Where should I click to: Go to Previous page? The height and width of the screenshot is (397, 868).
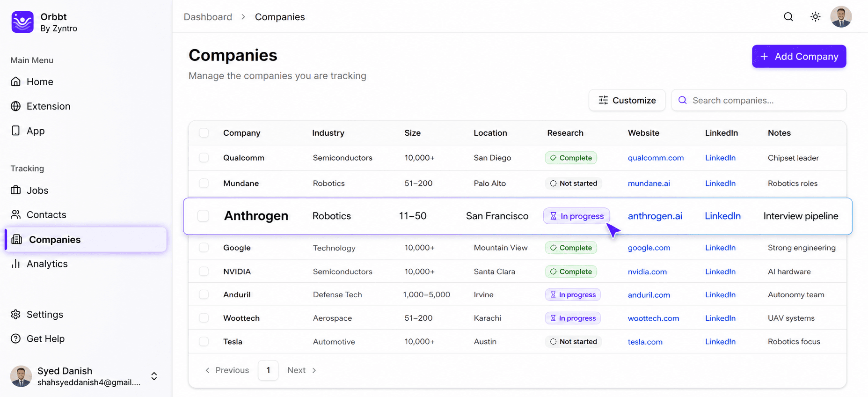tap(227, 370)
